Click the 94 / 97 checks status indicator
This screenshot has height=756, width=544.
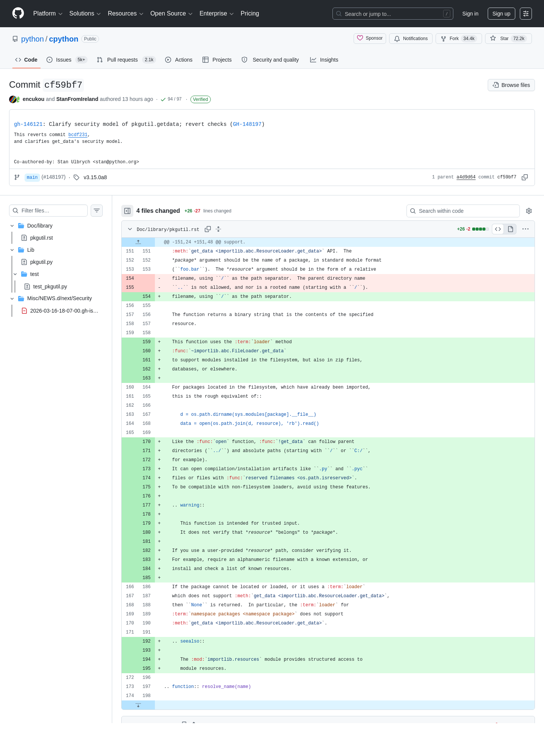(171, 99)
